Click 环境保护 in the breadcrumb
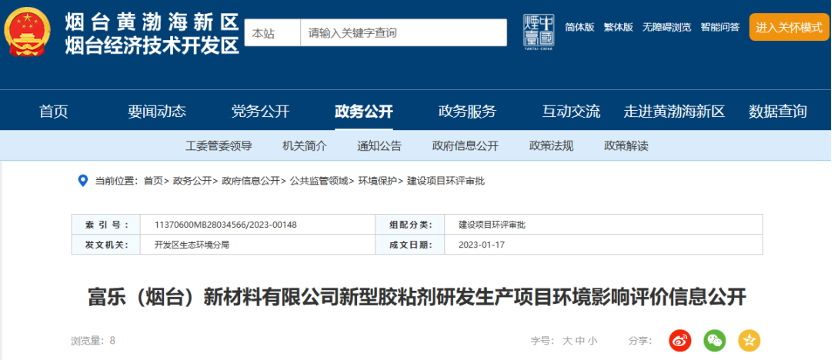Screen dimensions: 832x360 coord(377,181)
